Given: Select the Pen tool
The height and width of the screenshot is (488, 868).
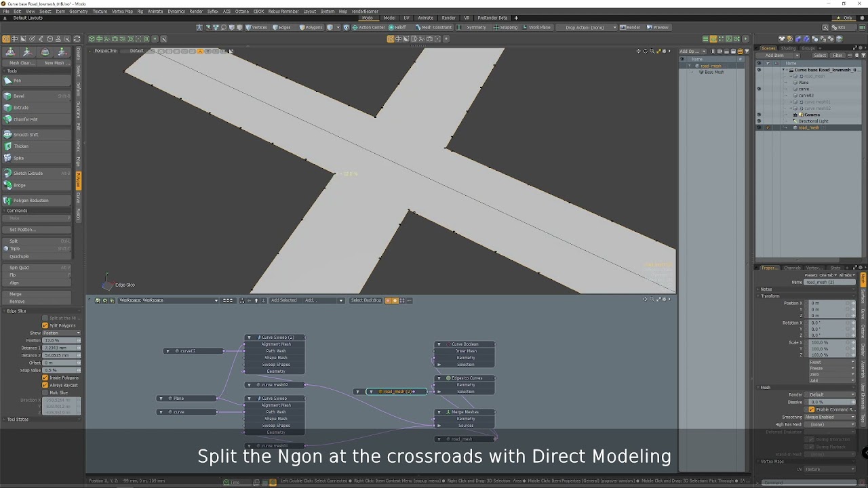Looking at the screenshot, I should pyautogui.click(x=37, y=81).
